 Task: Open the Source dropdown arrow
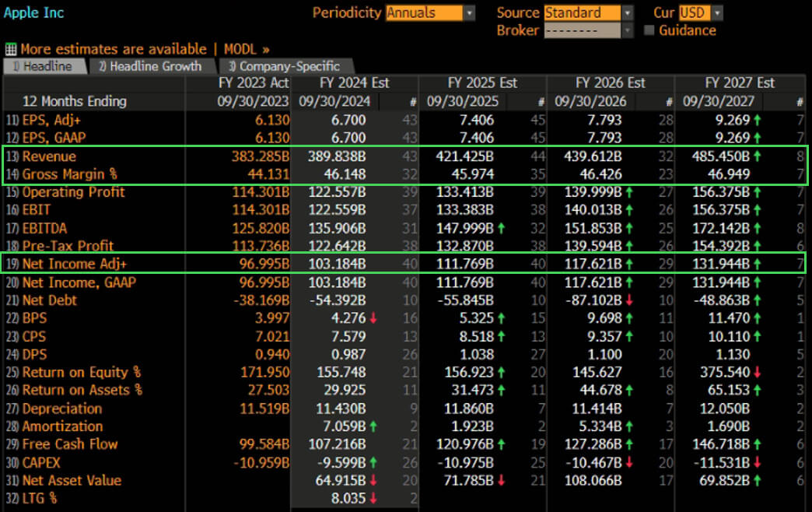pos(627,13)
